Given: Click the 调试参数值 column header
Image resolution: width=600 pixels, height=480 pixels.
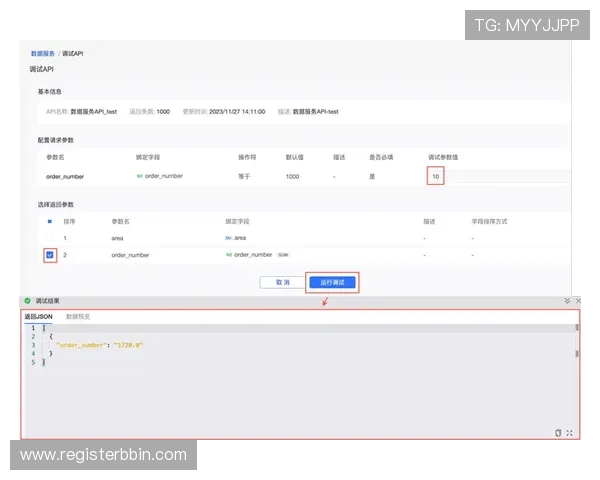Looking at the screenshot, I should (x=443, y=157).
